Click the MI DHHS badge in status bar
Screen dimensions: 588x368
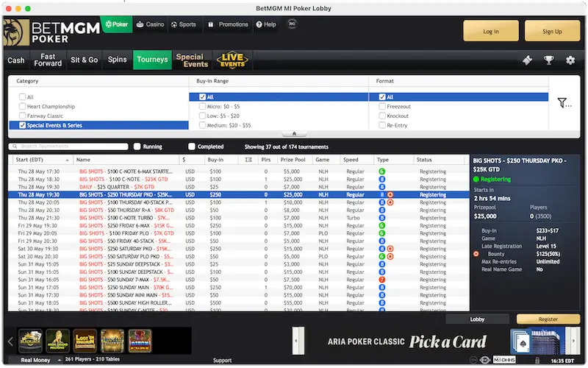click(x=504, y=360)
